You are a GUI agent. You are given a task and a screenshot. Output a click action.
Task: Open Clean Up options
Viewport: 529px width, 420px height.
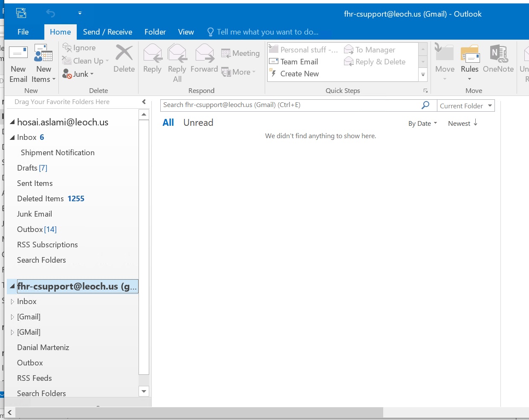tap(85, 61)
